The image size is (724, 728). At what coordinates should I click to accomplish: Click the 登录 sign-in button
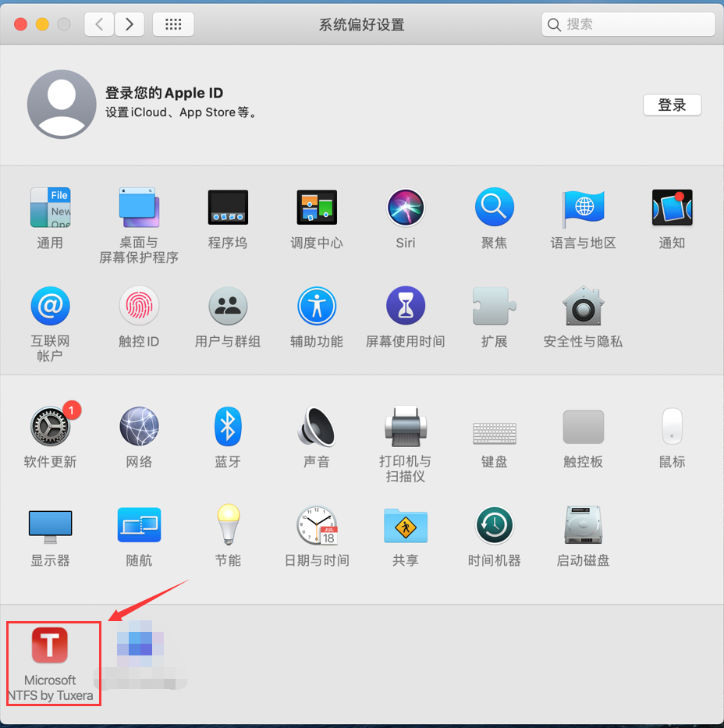click(672, 105)
